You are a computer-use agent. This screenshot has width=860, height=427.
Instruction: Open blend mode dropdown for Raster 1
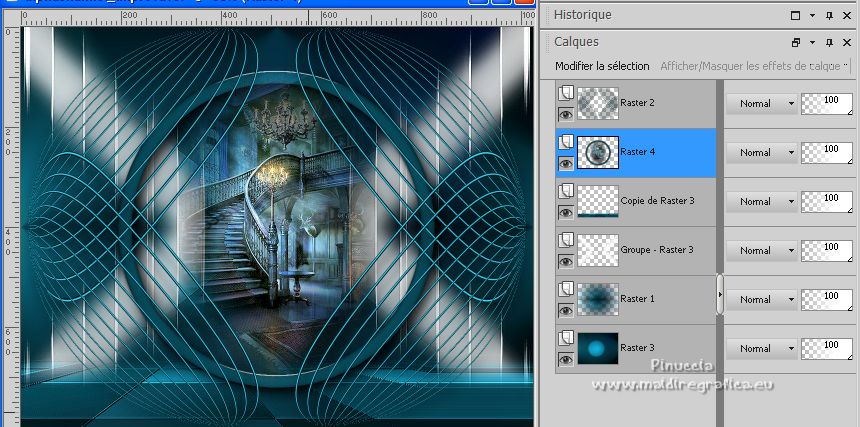(762, 299)
